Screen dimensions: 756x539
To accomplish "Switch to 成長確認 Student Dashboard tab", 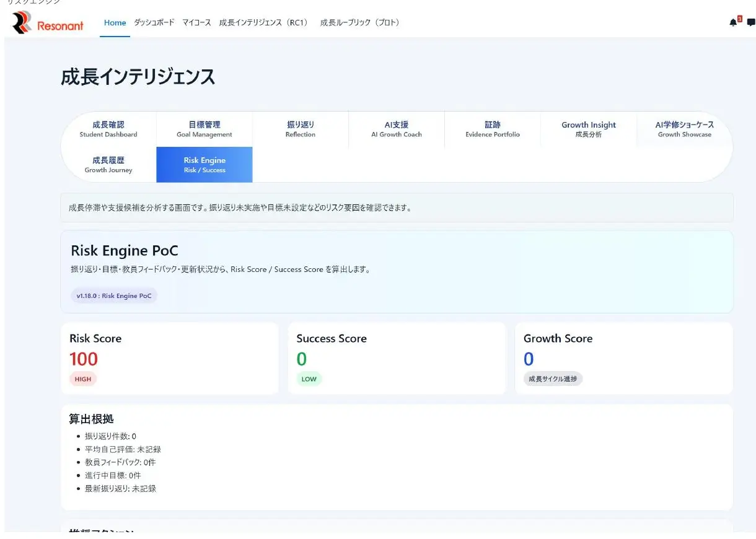I will (108, 129).
